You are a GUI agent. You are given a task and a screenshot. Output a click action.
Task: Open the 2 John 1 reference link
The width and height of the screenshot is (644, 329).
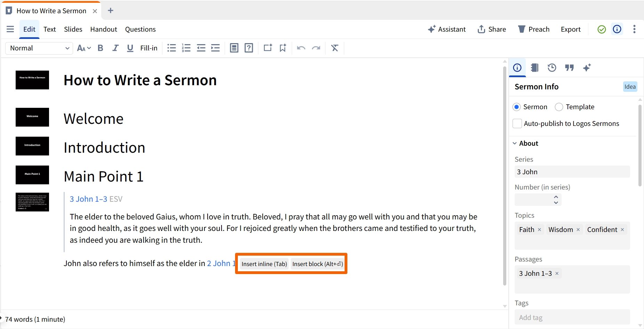click(x=221, y=263)
